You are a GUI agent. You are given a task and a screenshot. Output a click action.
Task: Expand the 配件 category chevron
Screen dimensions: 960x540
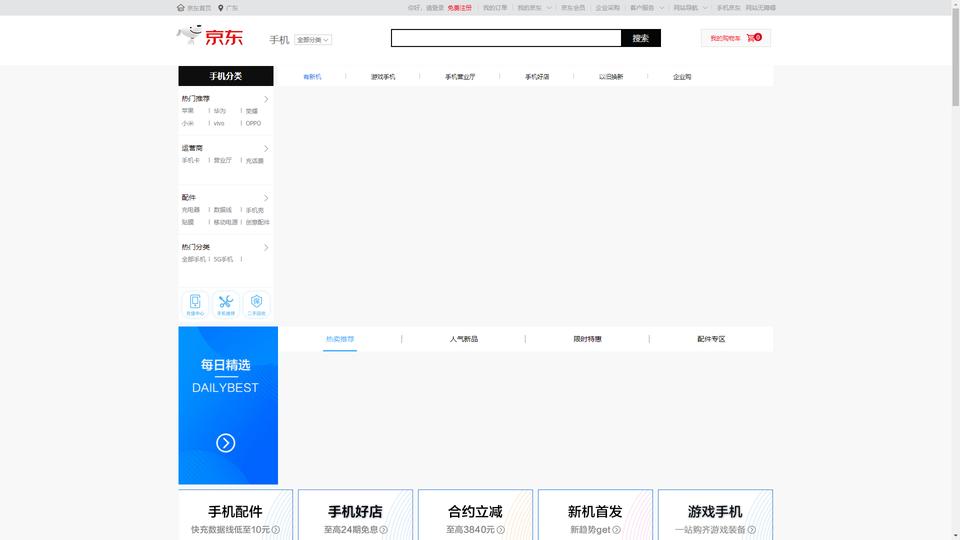point(266,198)
